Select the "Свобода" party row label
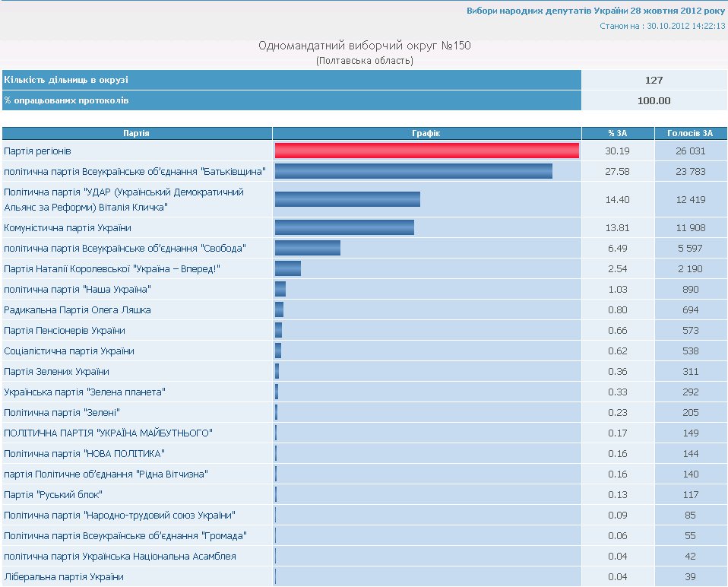This screenshot has height=587, width=728. [125, 248]
